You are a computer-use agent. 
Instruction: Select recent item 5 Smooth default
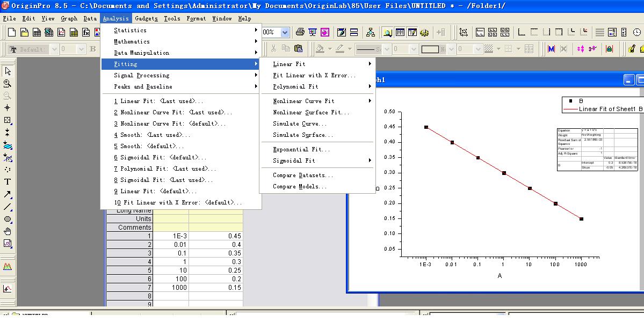[x=180, y=146]
